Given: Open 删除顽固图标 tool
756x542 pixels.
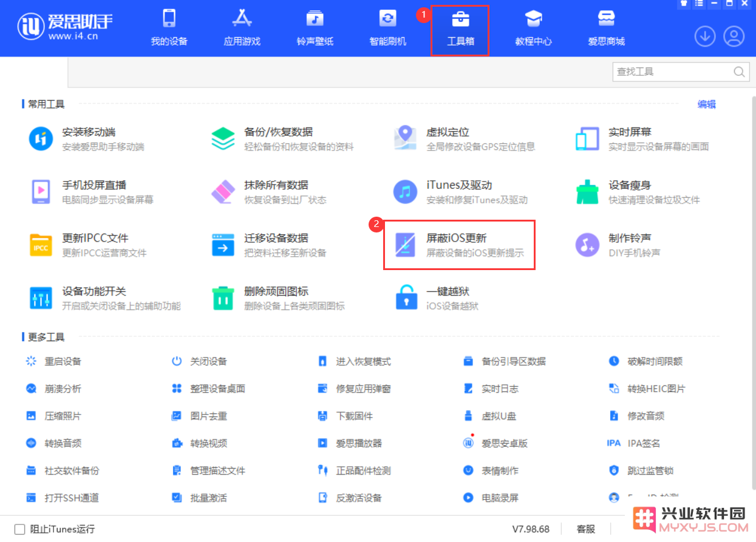Looking at the screenshot, I should [278, 298].
